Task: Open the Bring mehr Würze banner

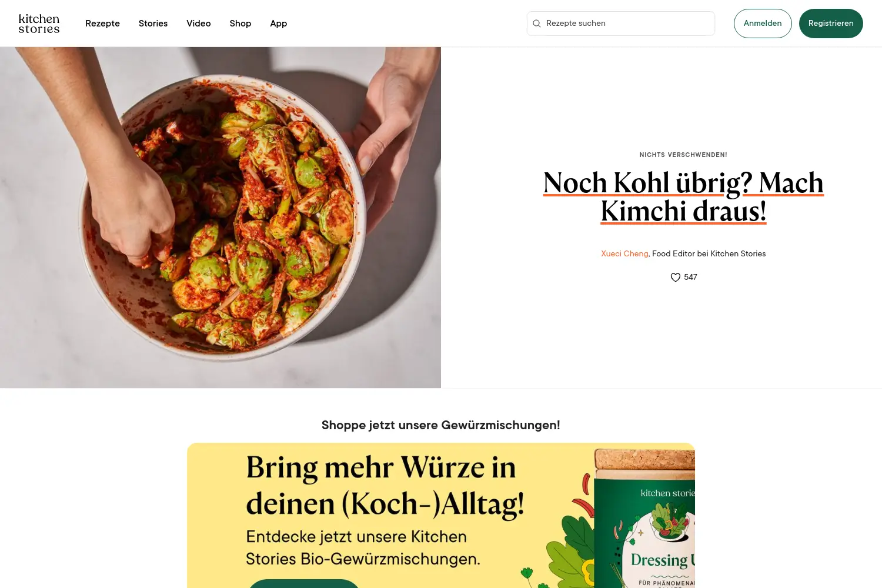Action: pyautogui.click(x=441, y=516)
